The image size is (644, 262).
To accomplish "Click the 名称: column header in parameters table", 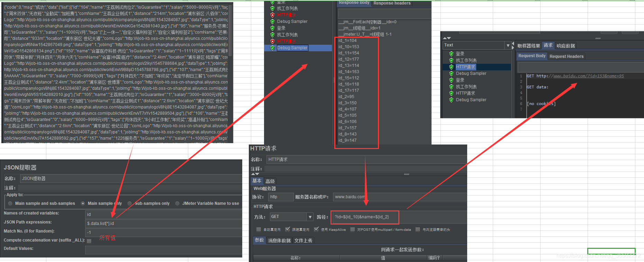I will [x=296, y=258].
